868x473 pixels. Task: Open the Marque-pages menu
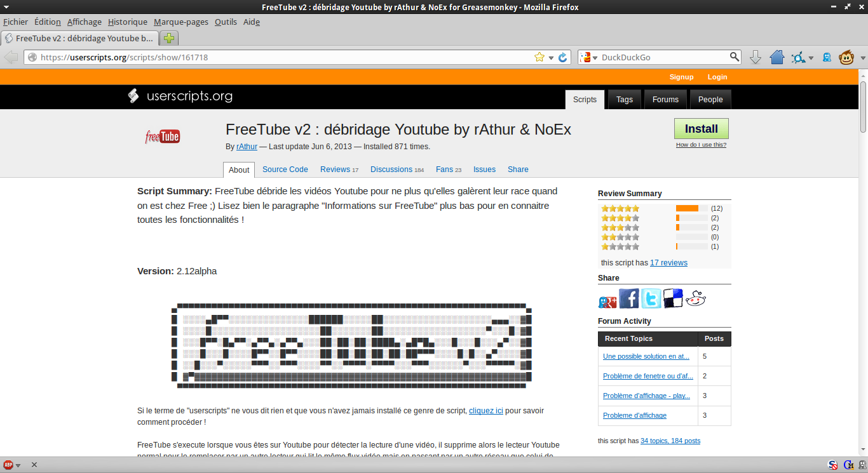(x=180, y=22)
